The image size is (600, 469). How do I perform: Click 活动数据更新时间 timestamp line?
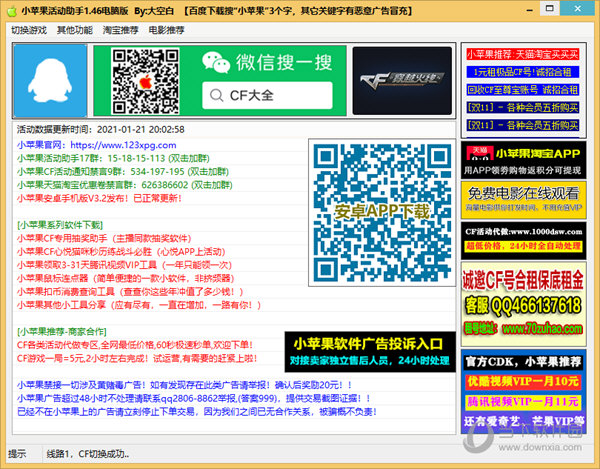[x=101, y=129]
